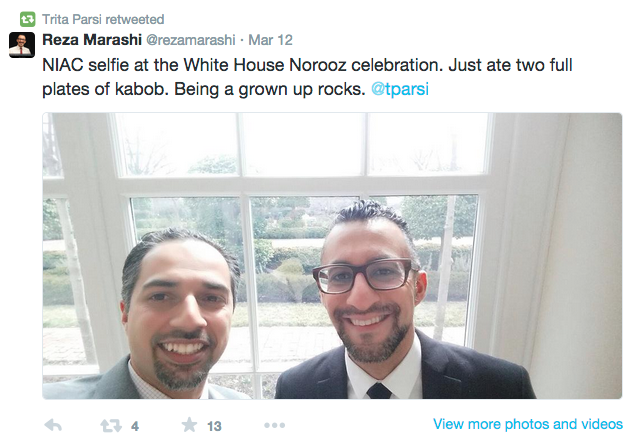Open the @tparsi mention
Screen dimensions: 639x446
click(400, 89)
